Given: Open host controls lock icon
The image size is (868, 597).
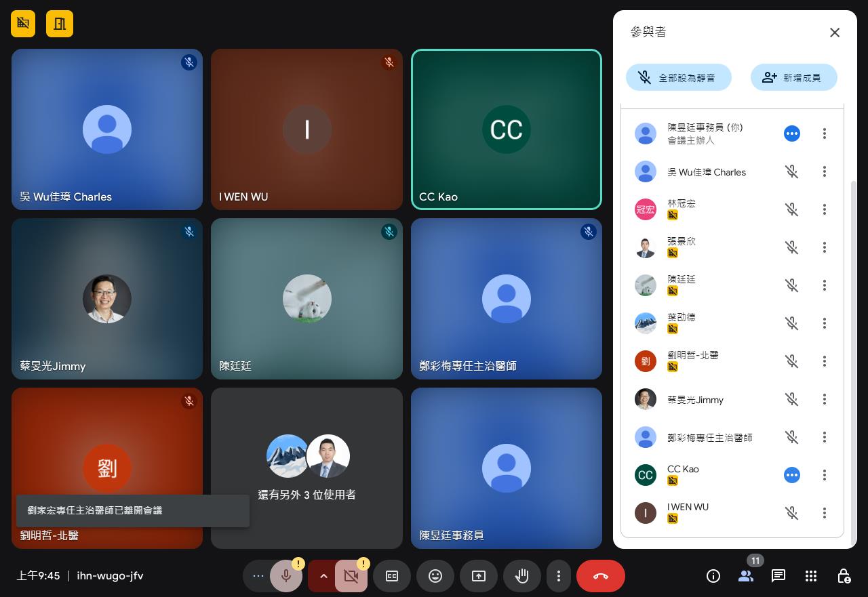Looking at the screenshot, I should pyautogui.click(x=844, y=576).
